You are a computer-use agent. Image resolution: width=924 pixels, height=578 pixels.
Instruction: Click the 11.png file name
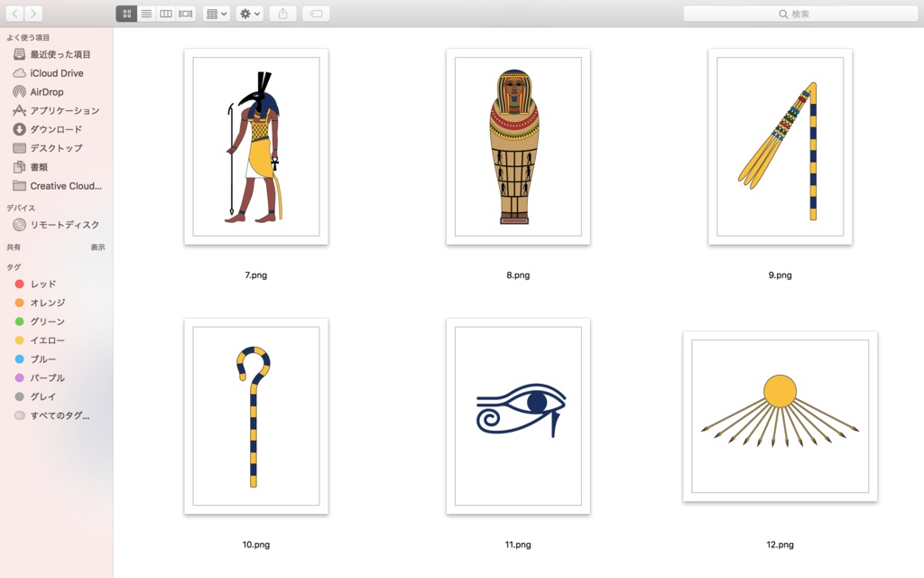518,545
